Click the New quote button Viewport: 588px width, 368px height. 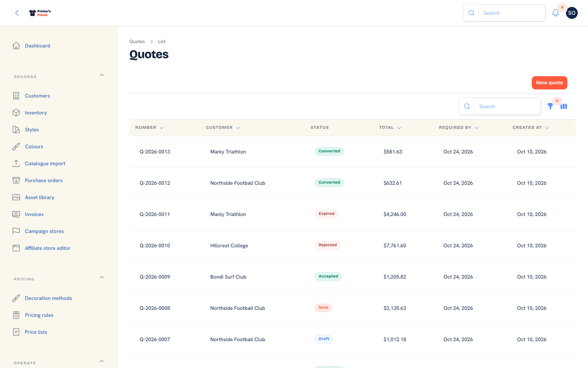549,83
